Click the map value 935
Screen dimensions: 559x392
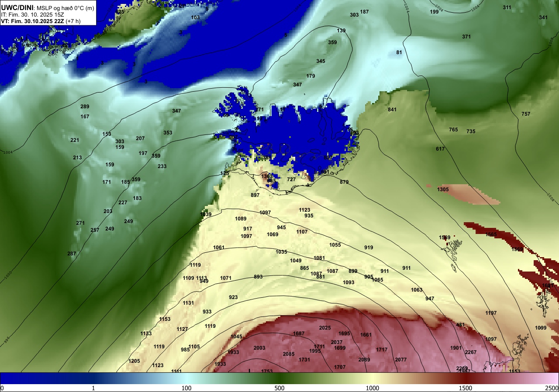tap(309, 216)
